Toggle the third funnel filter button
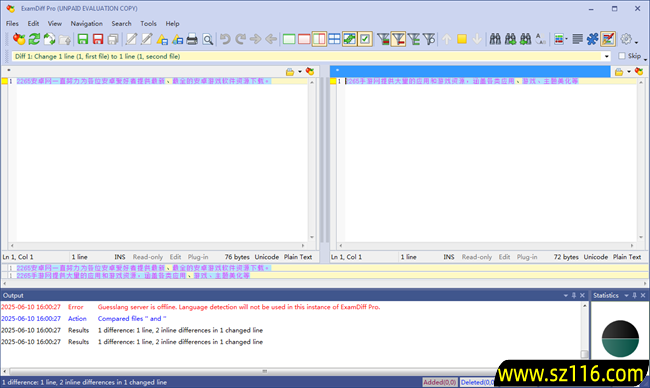 tap(414, 39)
